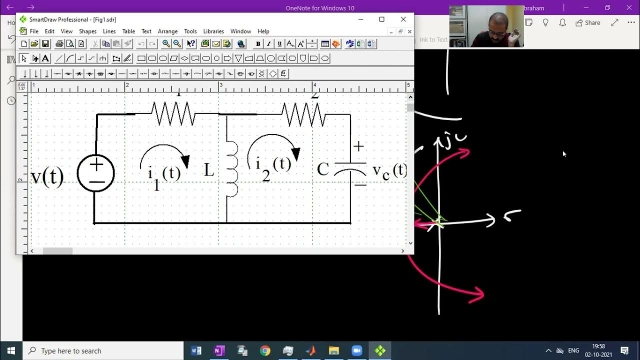Undo the last action in SmartDraw
This screenshot has width=640, height=360.
(x=142, y=44)
